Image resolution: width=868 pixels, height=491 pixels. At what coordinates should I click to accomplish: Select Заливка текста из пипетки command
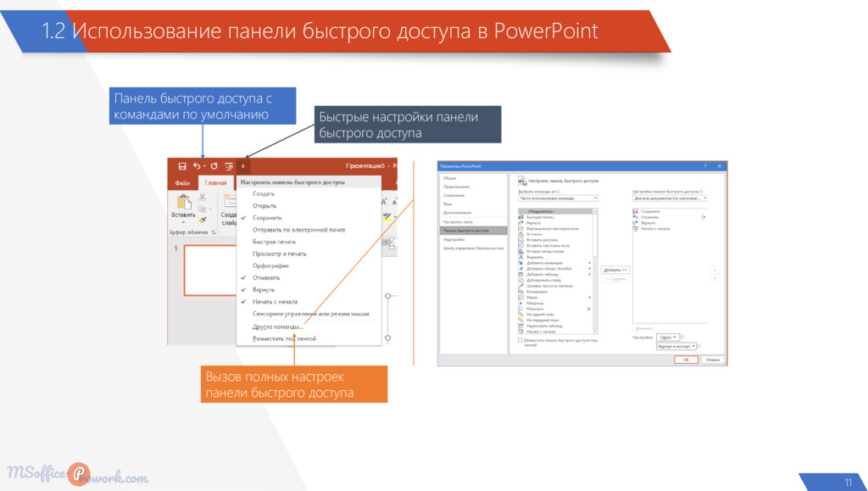pyautogui.click(x=555, y=286)
